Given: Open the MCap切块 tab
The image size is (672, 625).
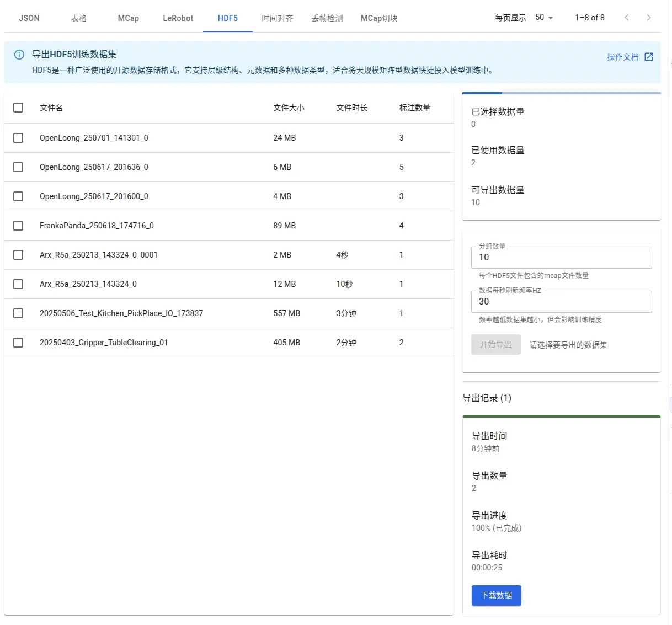Looking at the screenshot, I should pyautogui.click(x=379, y=18).
